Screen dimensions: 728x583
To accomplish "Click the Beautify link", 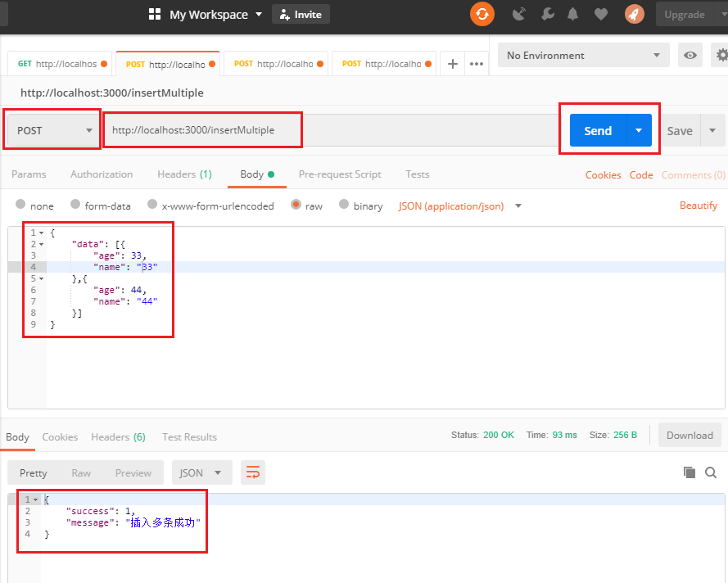I will 699,206.
